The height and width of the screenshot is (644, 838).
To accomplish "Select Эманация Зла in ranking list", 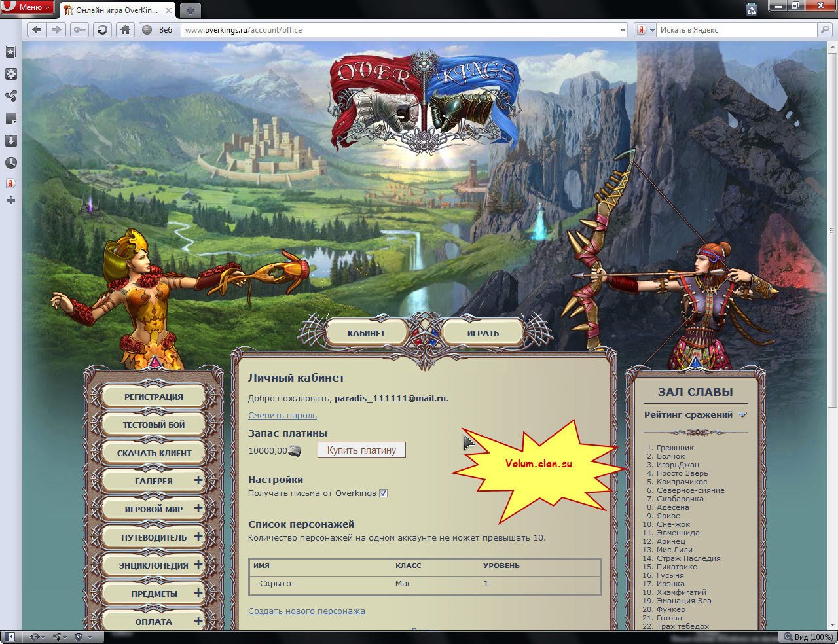I will [684, 601].
